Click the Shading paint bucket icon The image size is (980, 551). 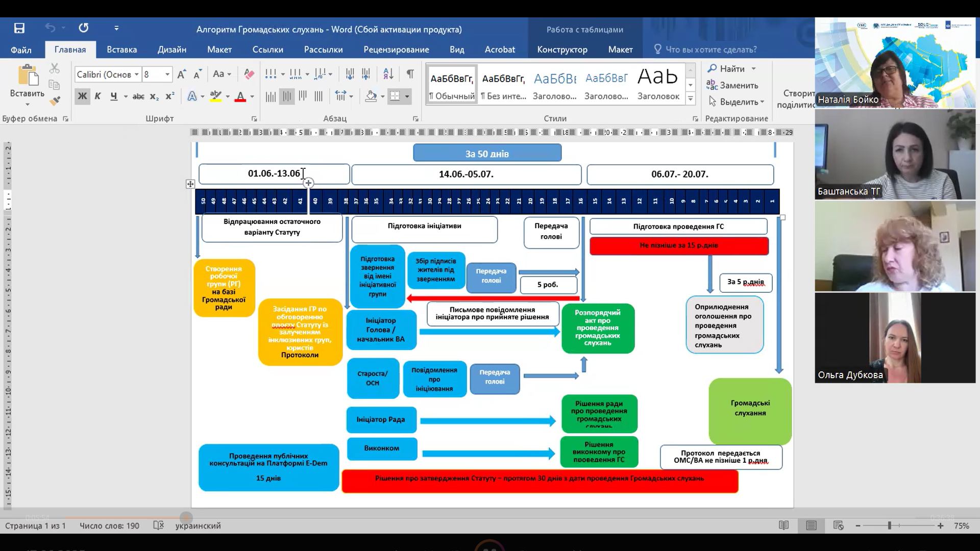pos(371,96)
